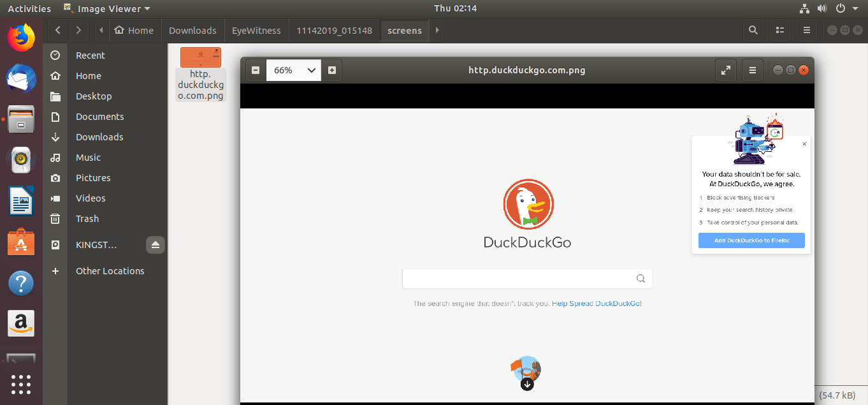Open the Help icon in the dock

point(21,283)
